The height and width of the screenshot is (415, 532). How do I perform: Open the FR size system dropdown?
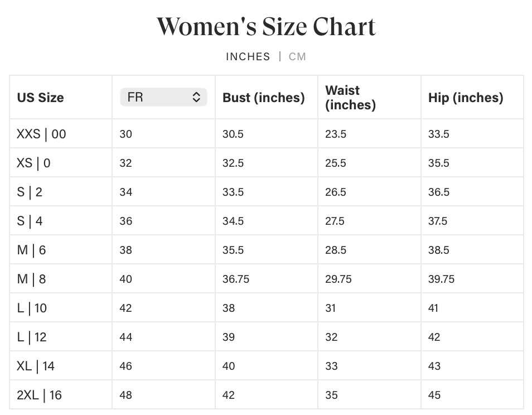coord(163,97)
